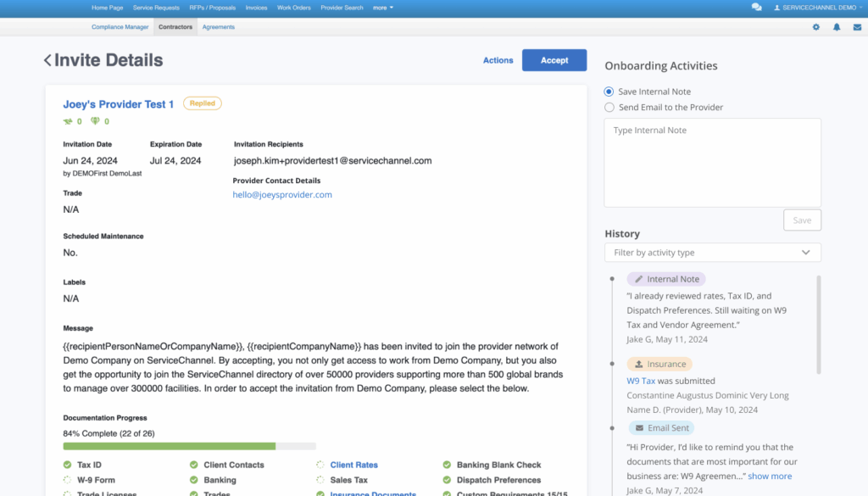
Task: Select Send Email to the Provider option
Action: click(609, 108)
